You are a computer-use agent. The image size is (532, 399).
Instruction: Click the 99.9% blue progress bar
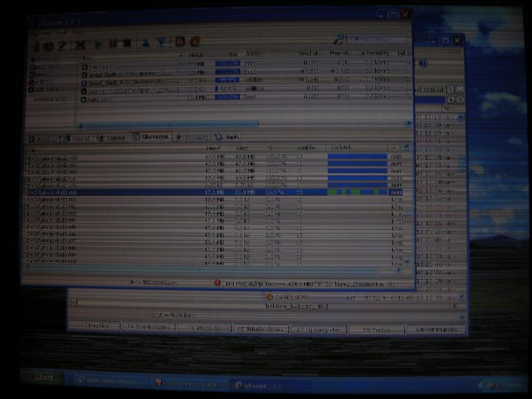228,80
